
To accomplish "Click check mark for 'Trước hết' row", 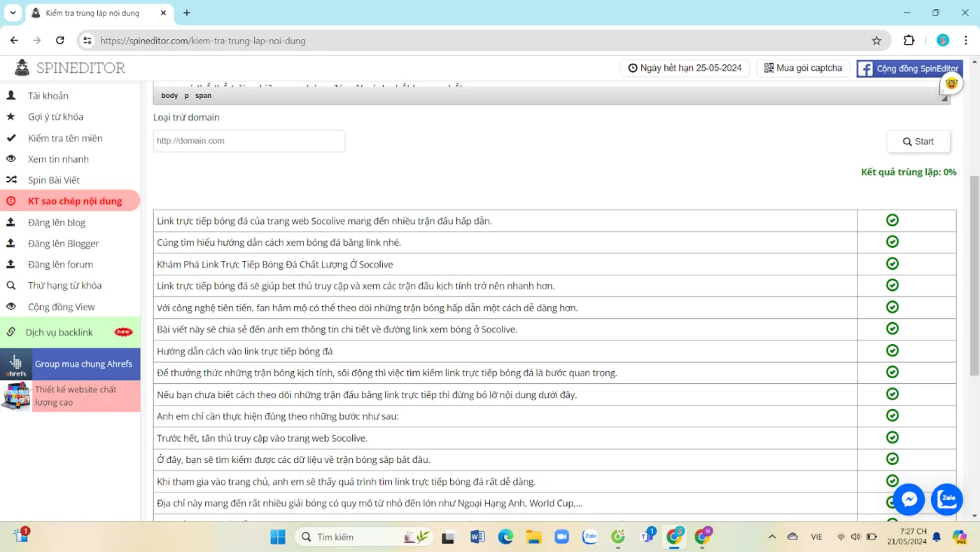I will point(892,437).
